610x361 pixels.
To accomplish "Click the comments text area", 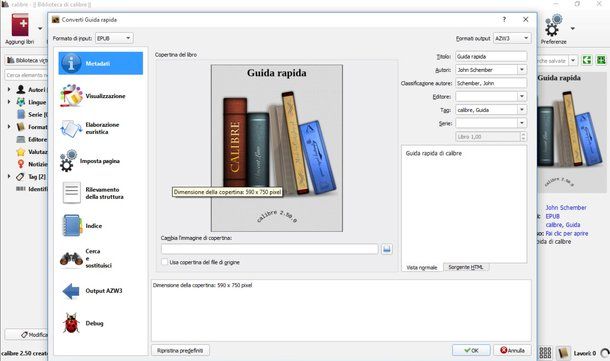I will [x=464, y=204].
